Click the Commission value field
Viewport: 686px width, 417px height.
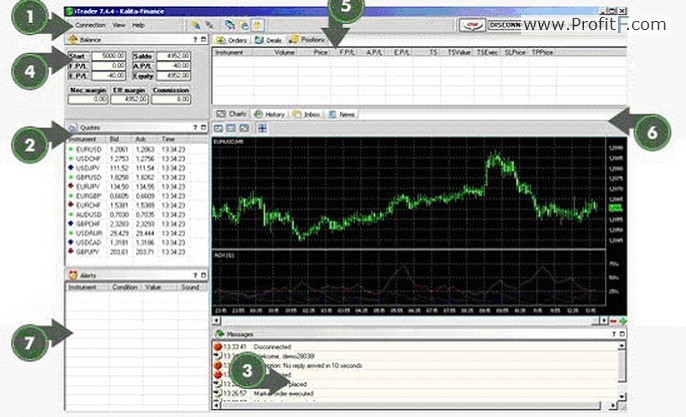click(x=171, y=99)
